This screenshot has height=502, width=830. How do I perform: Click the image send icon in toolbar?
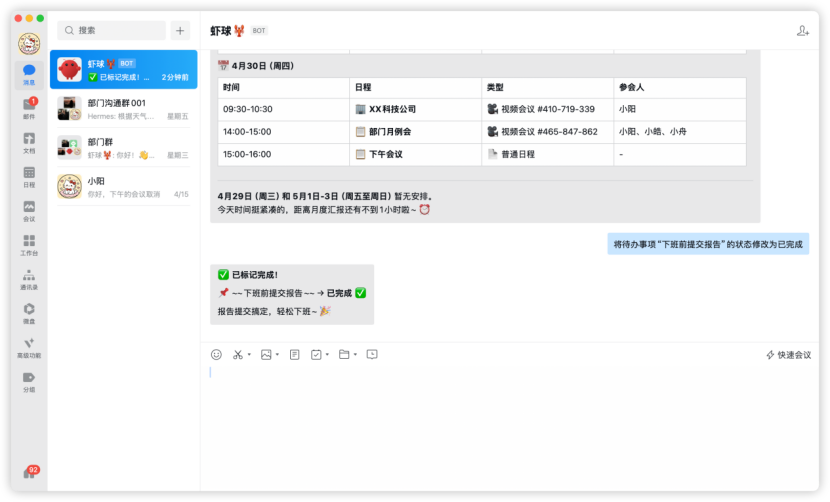pyautogui.click(x=266, y=354)
